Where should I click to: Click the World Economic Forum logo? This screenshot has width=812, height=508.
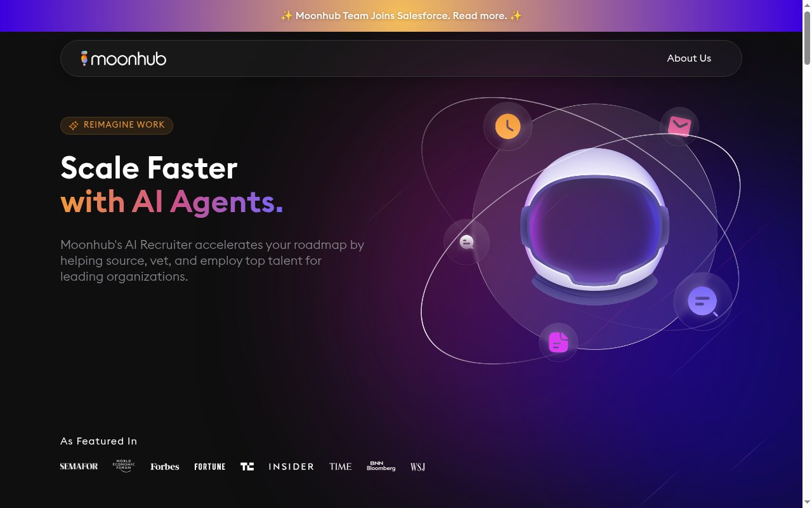click(x=124, y=466)
